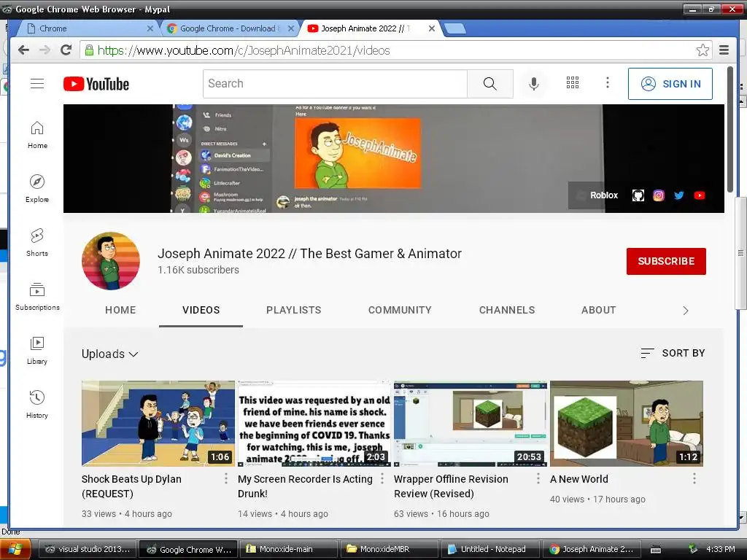Open the GitHub banner link
The image size is (747, 560).
tap(638, 195)
